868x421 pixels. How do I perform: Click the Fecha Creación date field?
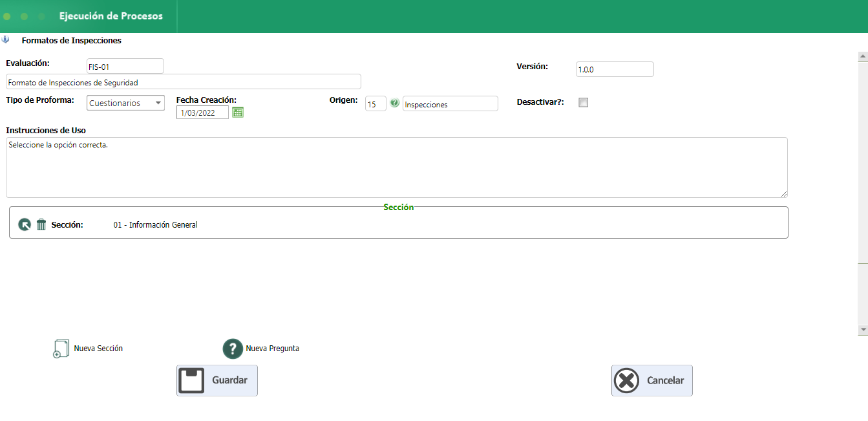[202, 113]
